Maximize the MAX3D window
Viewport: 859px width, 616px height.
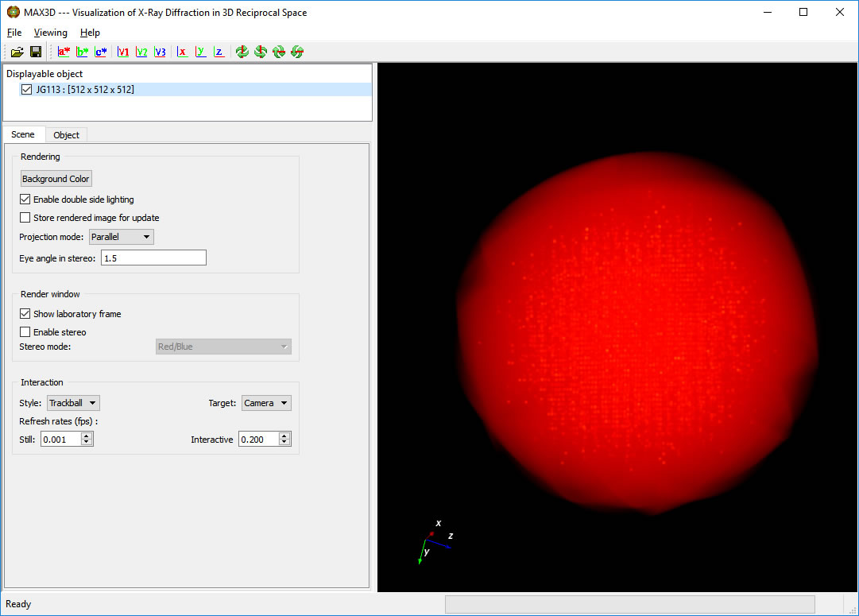coord(803,12)
